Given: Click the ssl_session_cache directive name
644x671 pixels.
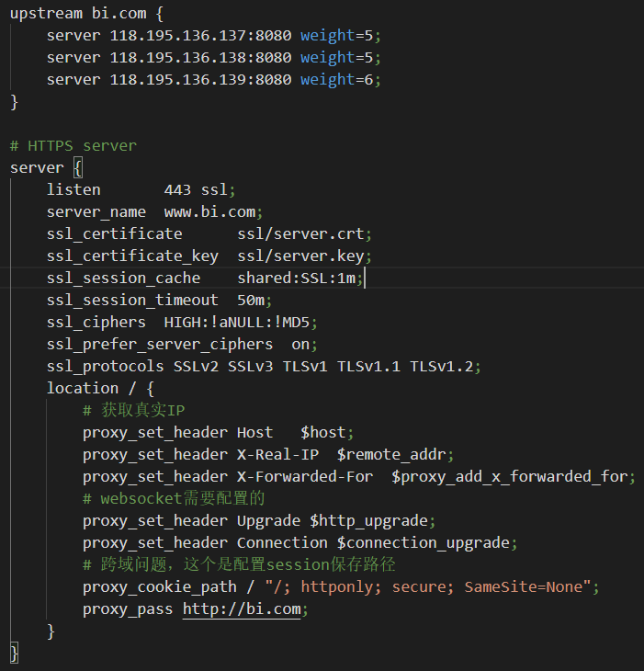Looking at the screenshot, I should [x=123, y=279].
